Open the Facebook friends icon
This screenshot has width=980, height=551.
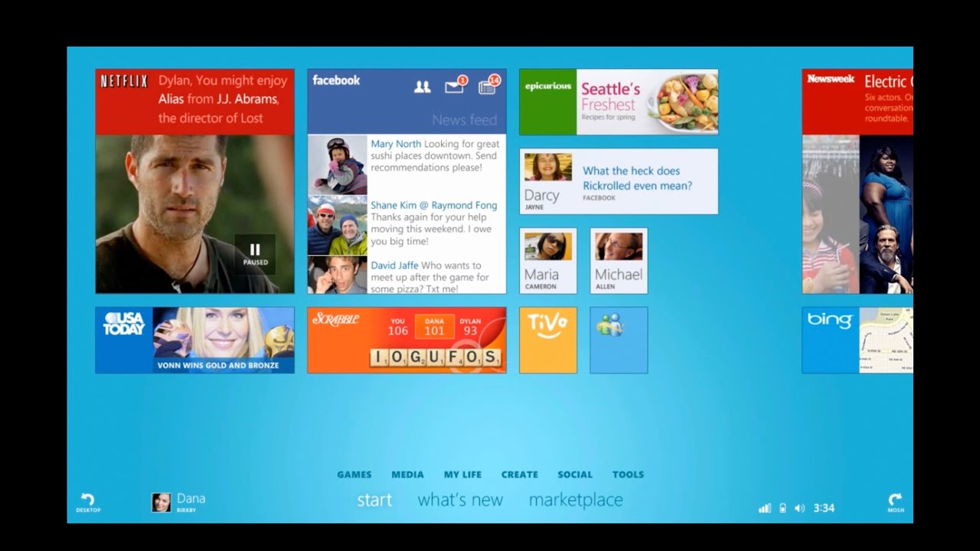click(423, 87)
